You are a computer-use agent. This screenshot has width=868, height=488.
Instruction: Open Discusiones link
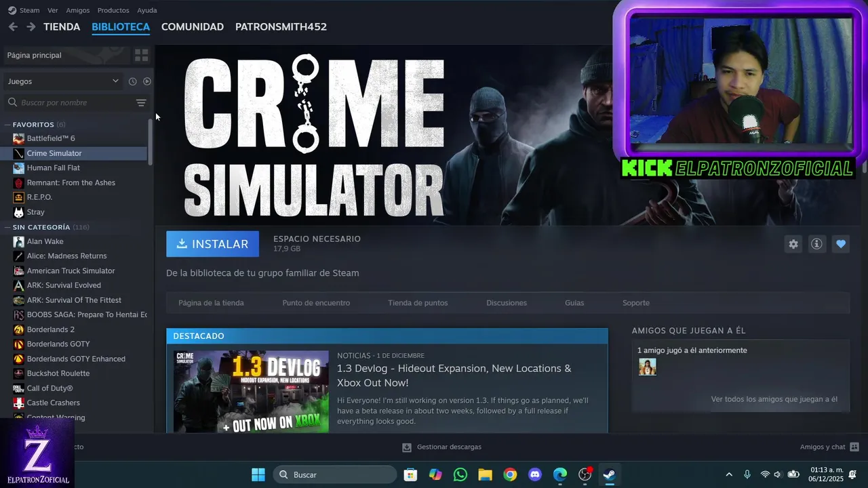[x=507, y=303]
